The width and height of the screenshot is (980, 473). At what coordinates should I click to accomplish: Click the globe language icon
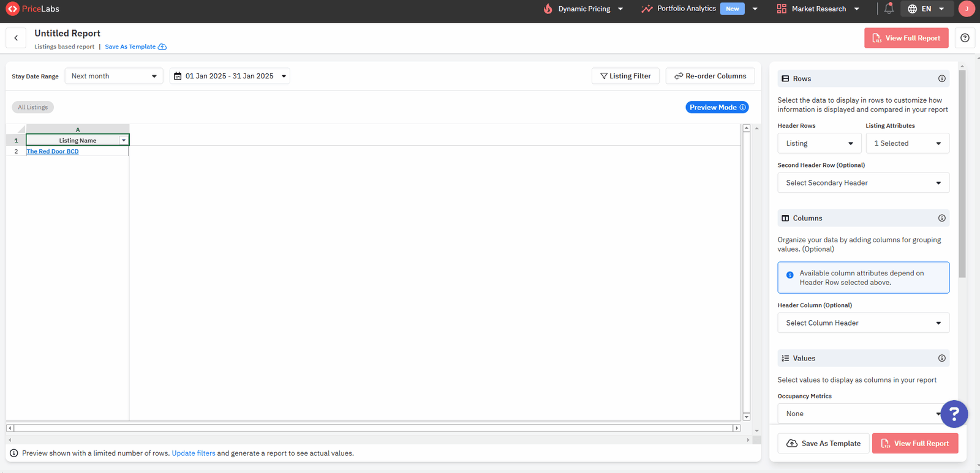coord(913,9)
